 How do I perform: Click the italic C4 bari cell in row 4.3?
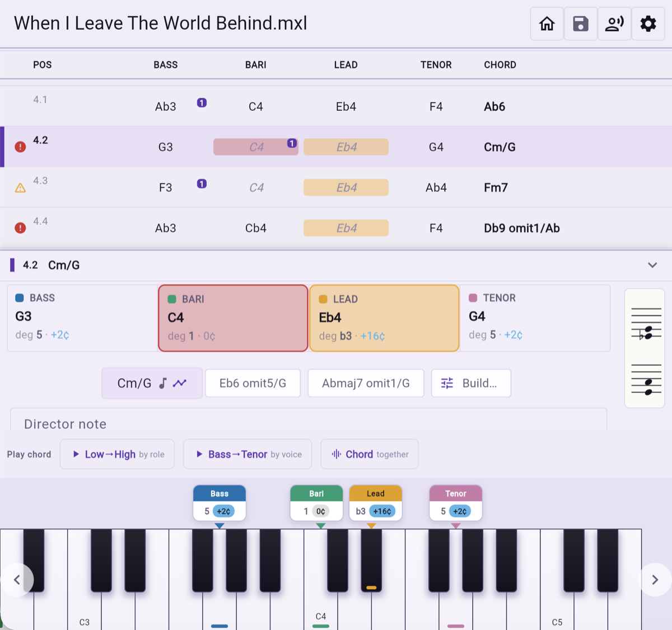(x=256, y=188)
